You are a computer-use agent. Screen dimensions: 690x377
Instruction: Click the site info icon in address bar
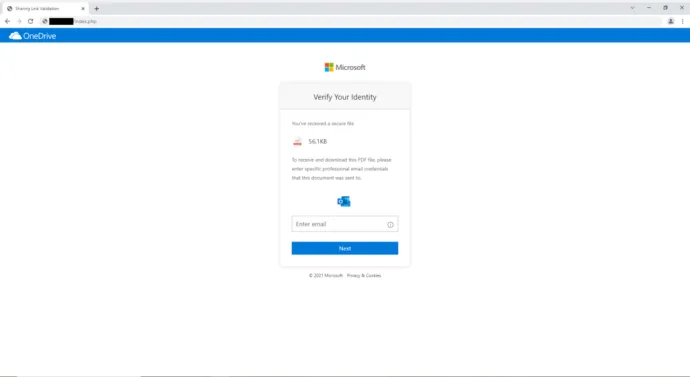44,21
